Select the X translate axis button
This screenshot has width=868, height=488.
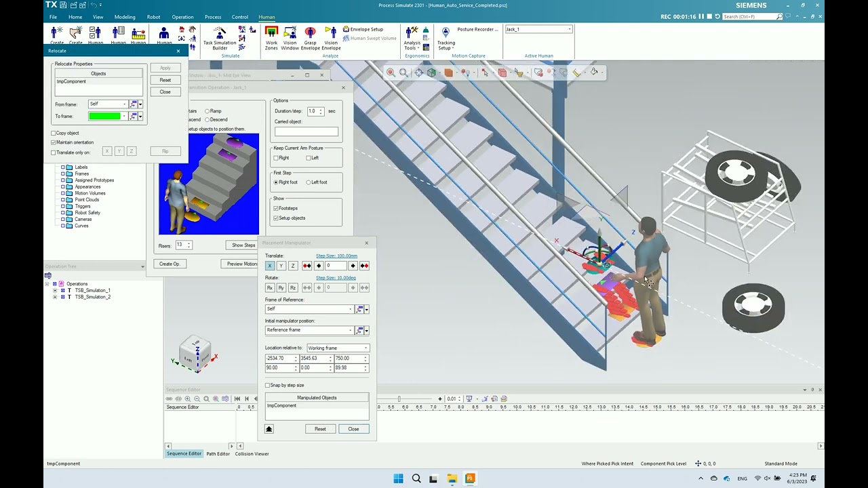(270, 266)
